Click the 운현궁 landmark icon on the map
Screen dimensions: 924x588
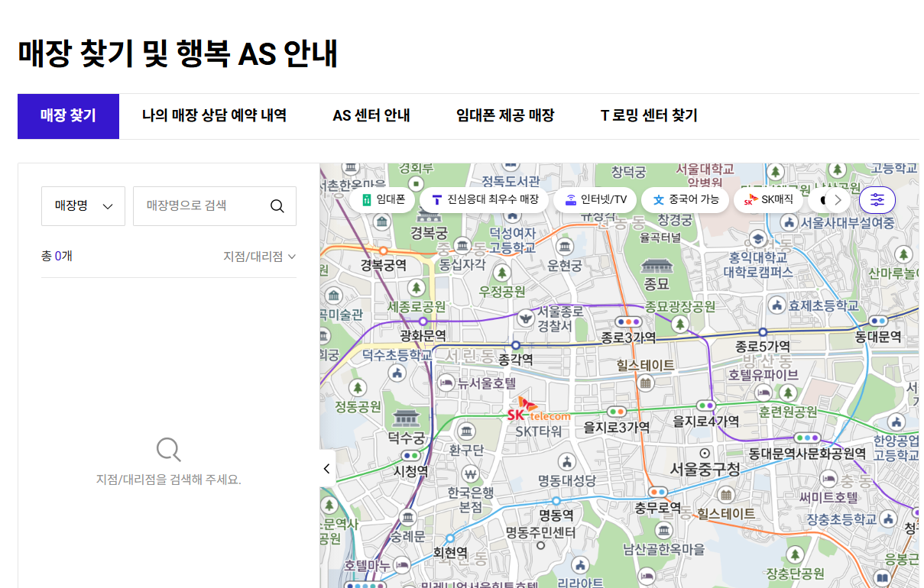pyautogui.click(x=565, y=247)
